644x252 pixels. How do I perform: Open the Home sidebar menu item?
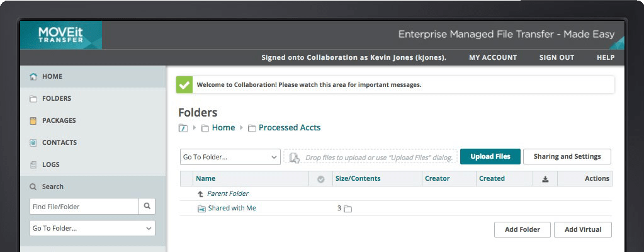coord(52,76)
